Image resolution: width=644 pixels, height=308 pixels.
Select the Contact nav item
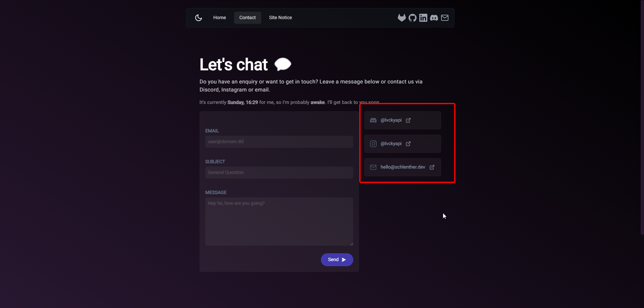(248, 18)
